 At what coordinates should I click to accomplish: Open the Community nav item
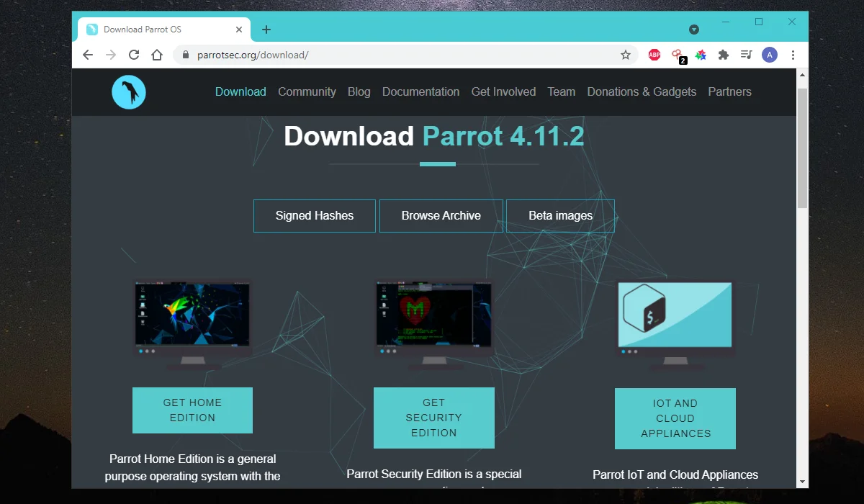pyautogui.click(x=307, y=91)
